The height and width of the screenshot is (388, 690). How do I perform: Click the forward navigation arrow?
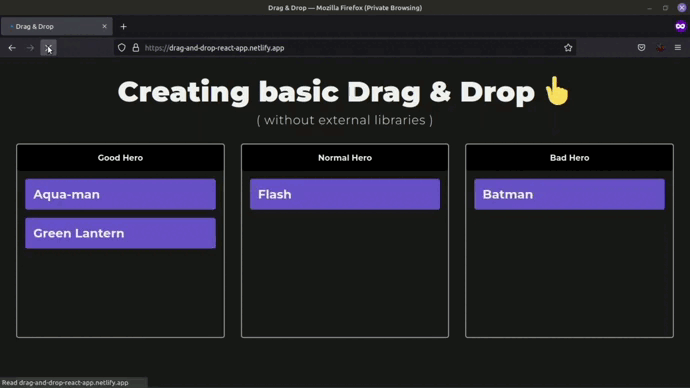point(30,48)
